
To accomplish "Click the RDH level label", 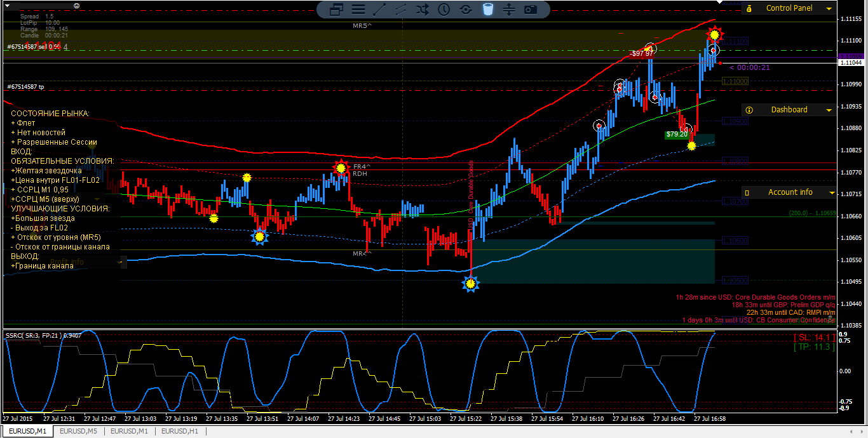I will (360, 174).
